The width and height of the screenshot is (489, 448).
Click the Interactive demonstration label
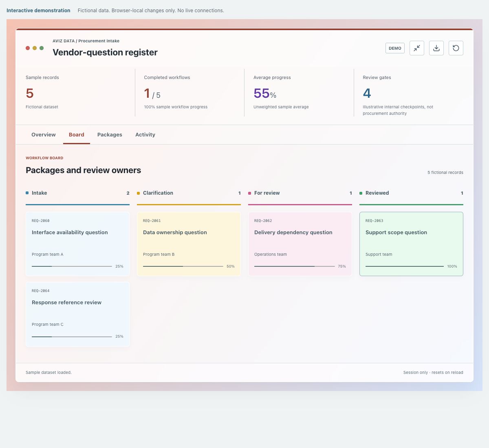[x=38, y=11]
